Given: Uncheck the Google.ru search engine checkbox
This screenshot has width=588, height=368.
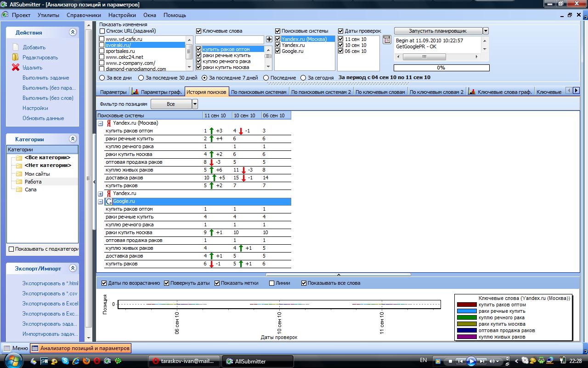Looking at the screenshot, I should click(278, 51).
